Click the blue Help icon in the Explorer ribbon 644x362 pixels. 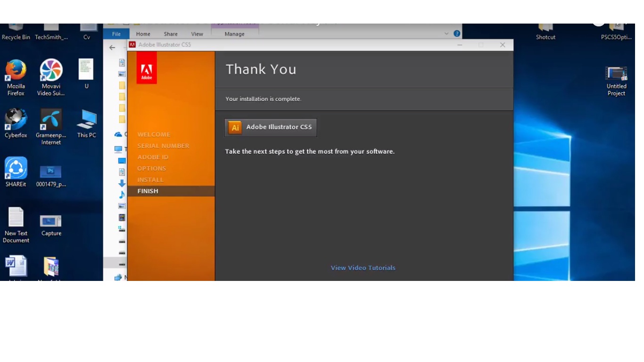[x=456, y=33]
